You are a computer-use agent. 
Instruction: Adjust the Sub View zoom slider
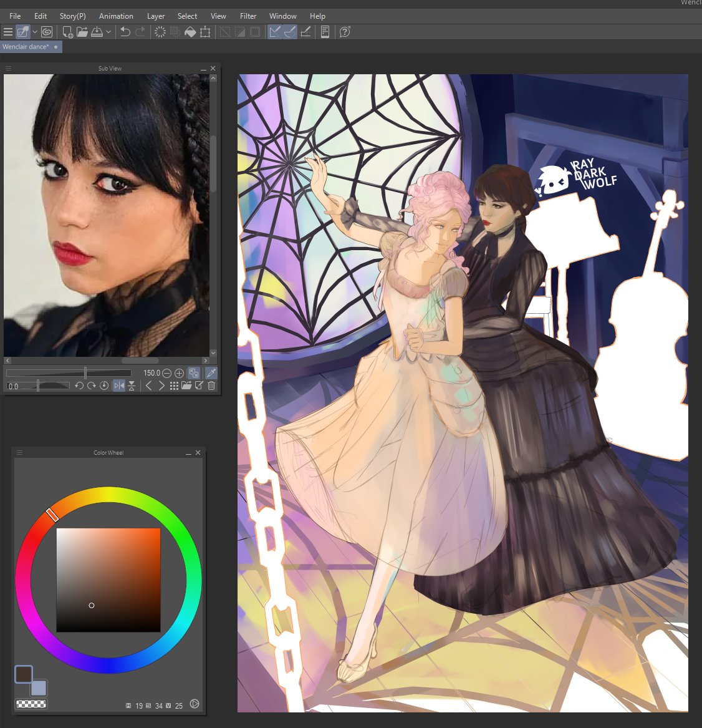pos(69,373)
